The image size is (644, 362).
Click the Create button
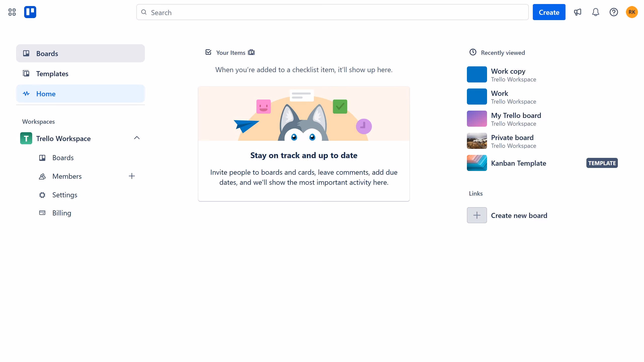549,12
